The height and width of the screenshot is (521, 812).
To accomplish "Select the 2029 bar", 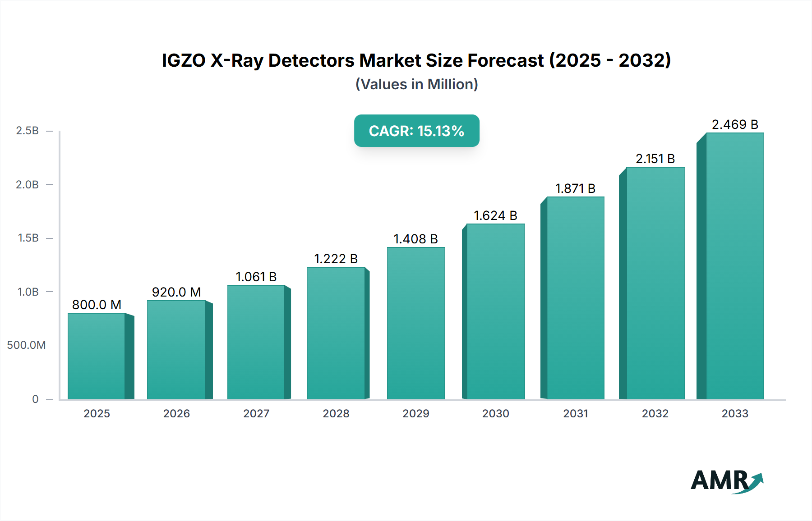I will tap(415, 323).
